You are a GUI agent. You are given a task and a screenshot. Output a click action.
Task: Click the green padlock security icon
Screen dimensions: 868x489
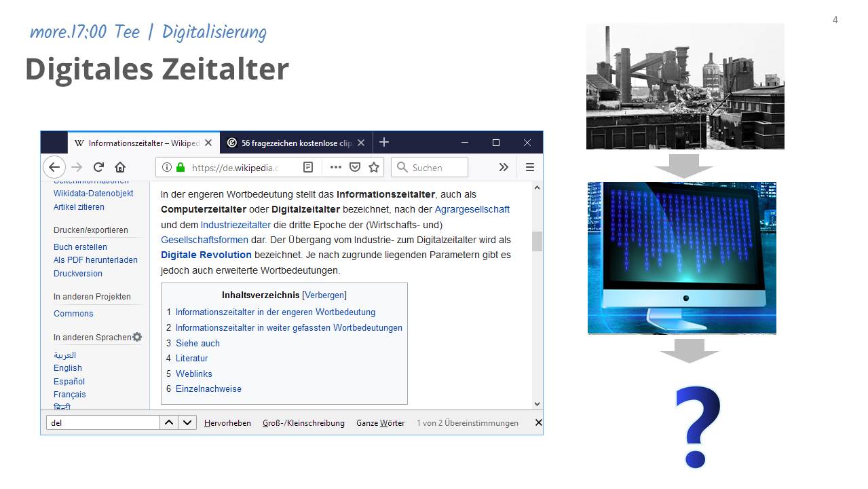click(x=180, y=167)
